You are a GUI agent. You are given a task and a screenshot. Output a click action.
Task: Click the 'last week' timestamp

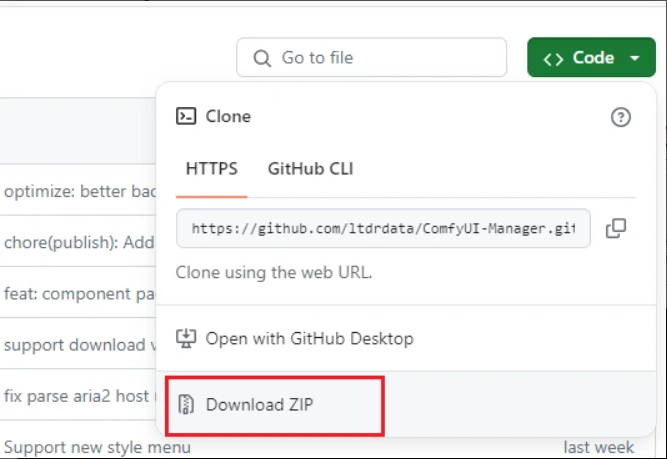coord(599,447)
